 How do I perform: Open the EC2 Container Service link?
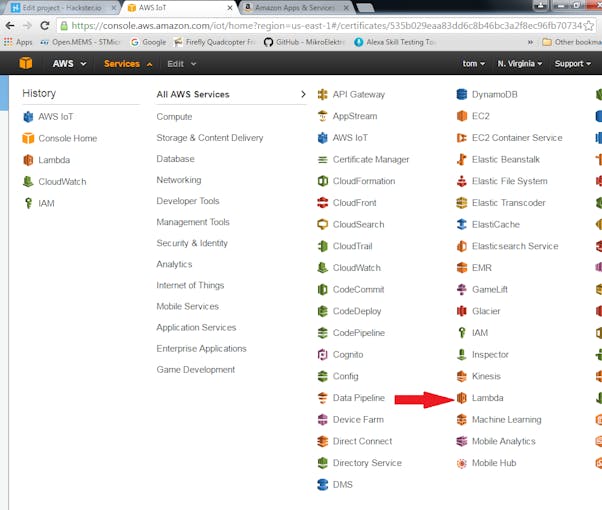(x=517, y=138)
